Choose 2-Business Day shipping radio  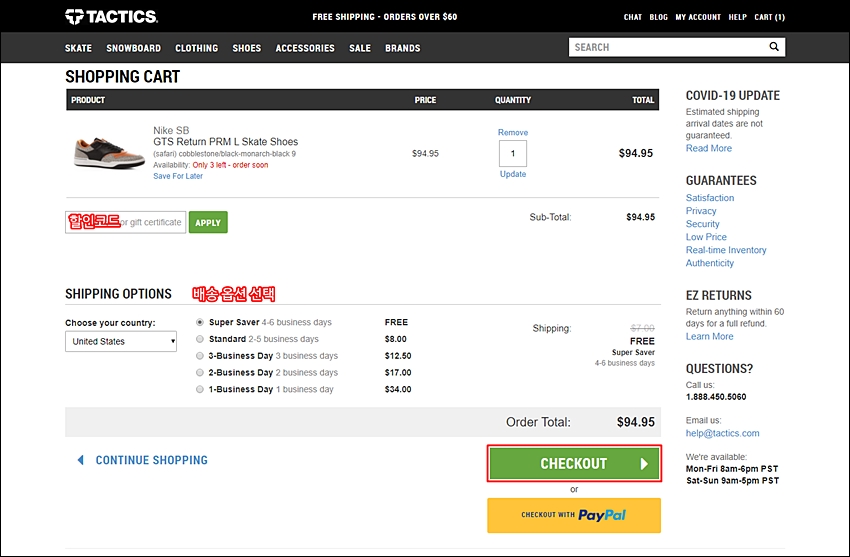tap(200, 373)
